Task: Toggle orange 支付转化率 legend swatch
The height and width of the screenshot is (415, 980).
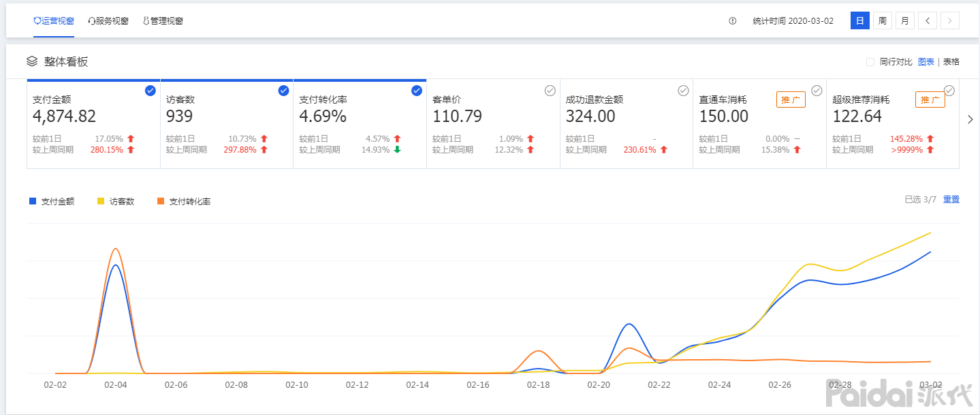Action: tap(161, 201)
